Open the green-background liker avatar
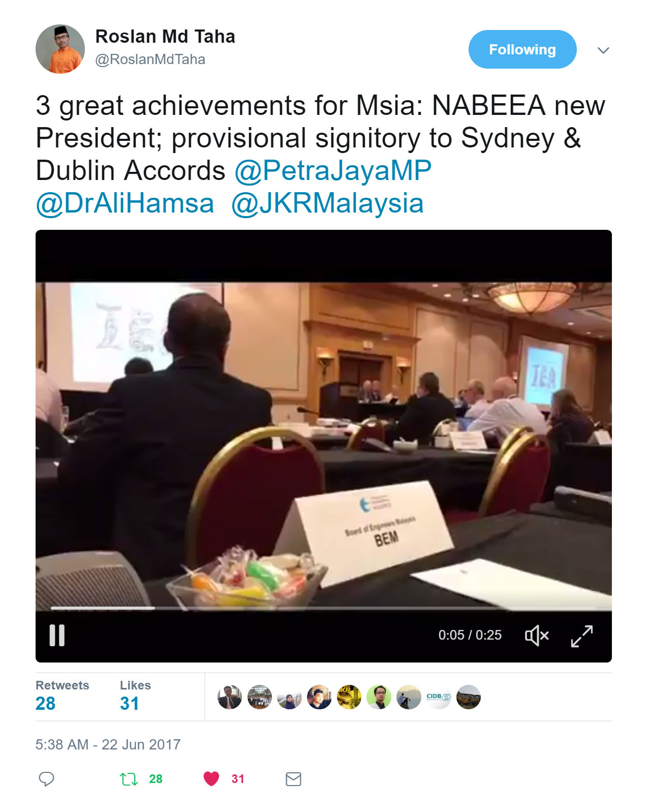The image size is (649, 812). (379, 697)
